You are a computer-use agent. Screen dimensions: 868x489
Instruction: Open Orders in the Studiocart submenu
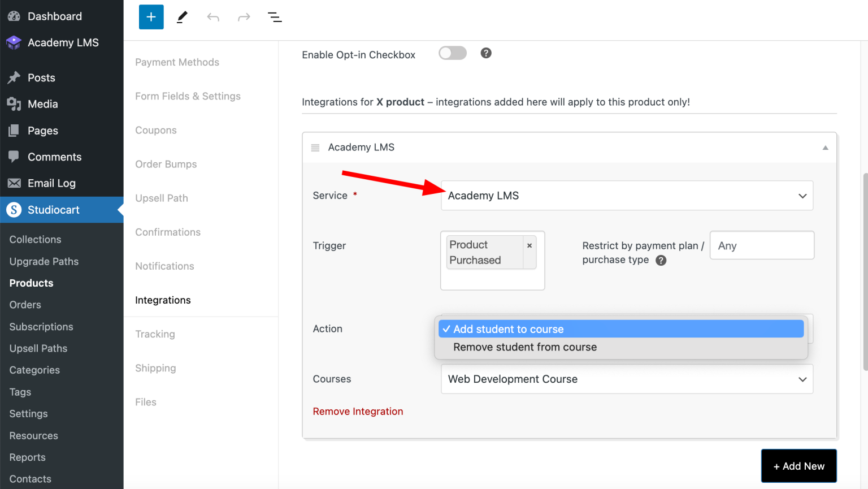click(x=25, y=305)
